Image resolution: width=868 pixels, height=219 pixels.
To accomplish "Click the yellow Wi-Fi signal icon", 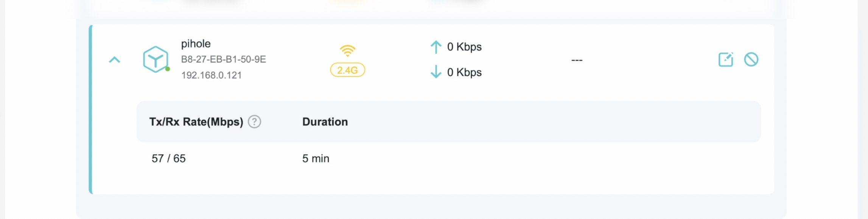I will (x=347, y=51).
